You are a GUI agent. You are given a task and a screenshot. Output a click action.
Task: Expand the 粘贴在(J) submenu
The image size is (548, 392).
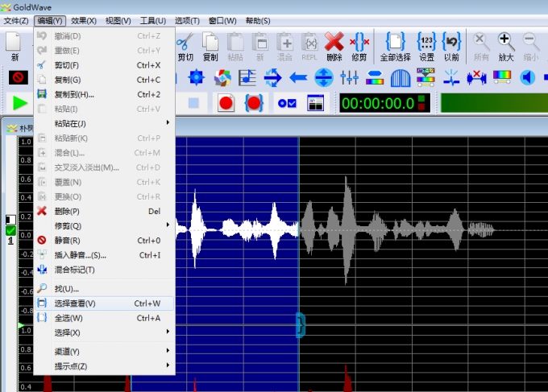tap(105, 124)
